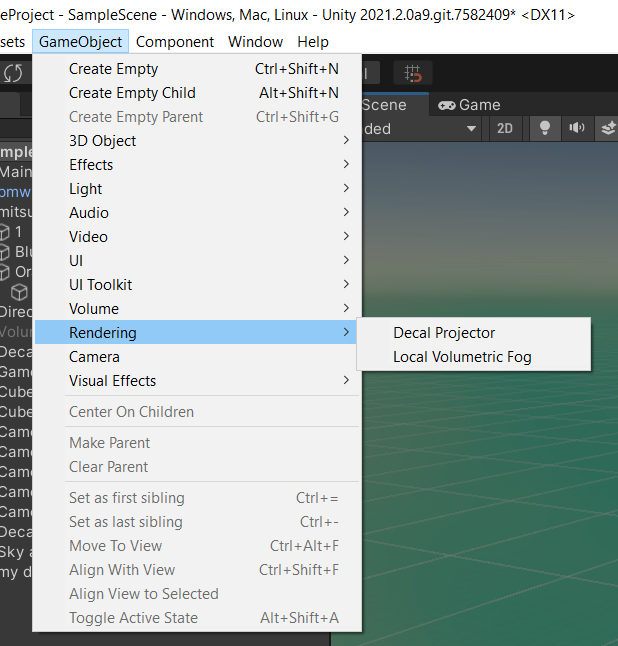
Task: Click Toggle Active State
Action: coord(197,618)
